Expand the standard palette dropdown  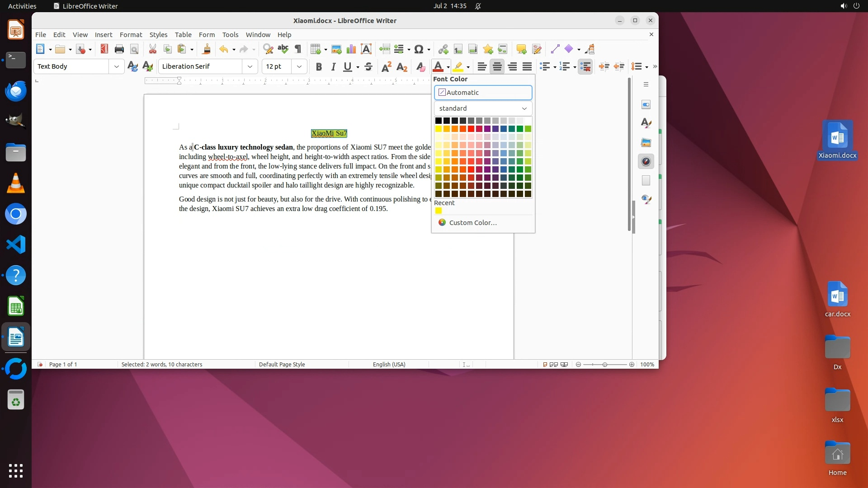click(483, 108)
